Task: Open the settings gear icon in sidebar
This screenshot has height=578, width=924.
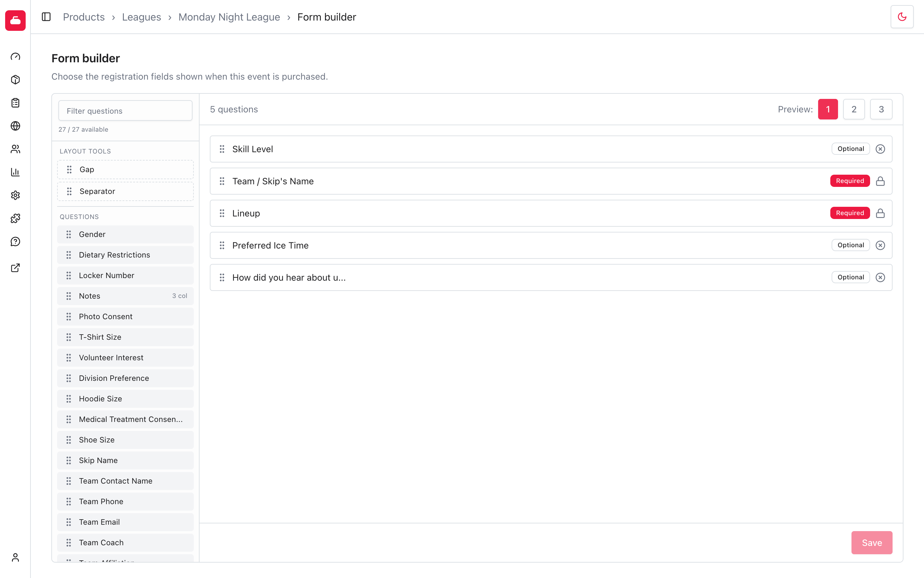Action: coord(15,195)
